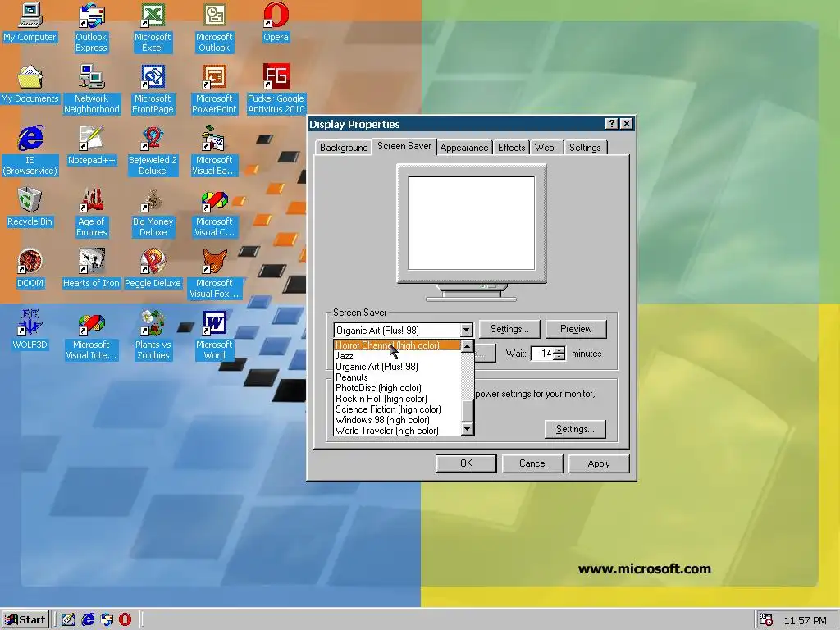Select Rock-n-Roll (high color) option
The width and height of the screenshot is (840, 630).
[397, 399]
